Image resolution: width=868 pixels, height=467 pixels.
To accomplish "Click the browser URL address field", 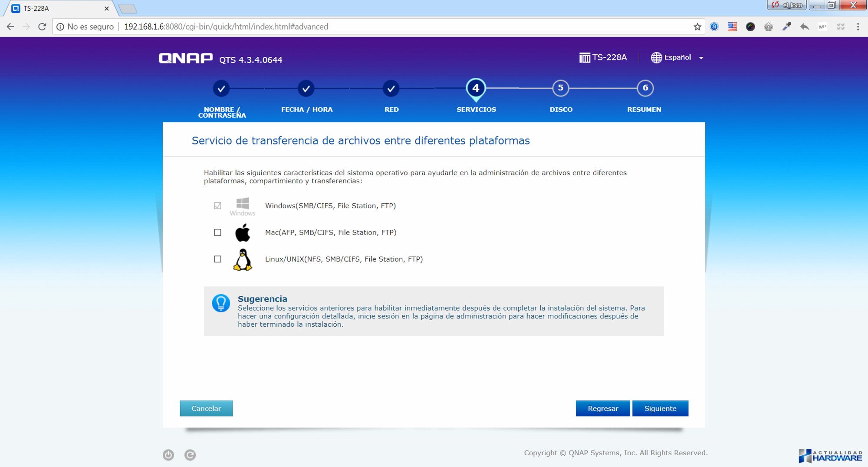I will [x=391, y=27].
